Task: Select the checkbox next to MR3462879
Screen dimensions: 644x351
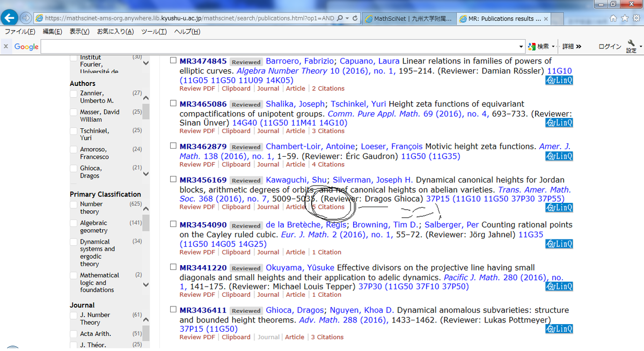Action: pyautogui.click(x=173, y=145)
